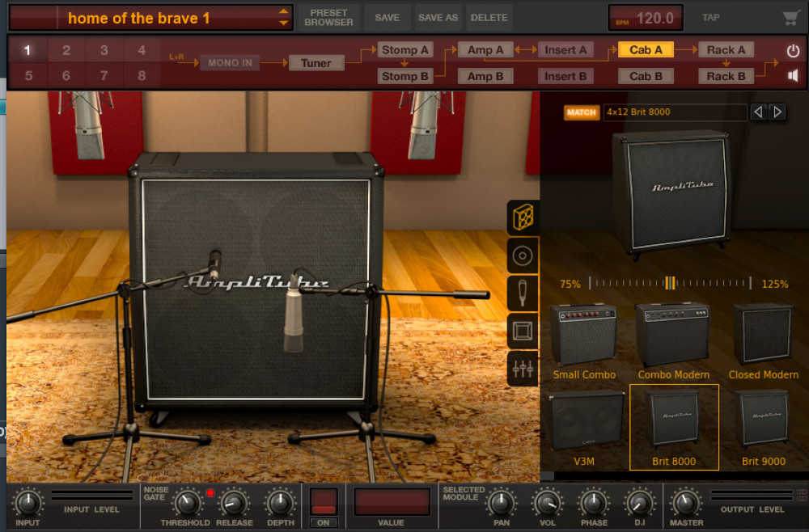Screen dimensions: 809x532
Task: Select previous cabinet with left arrow
Action: (x=758, y=112)
